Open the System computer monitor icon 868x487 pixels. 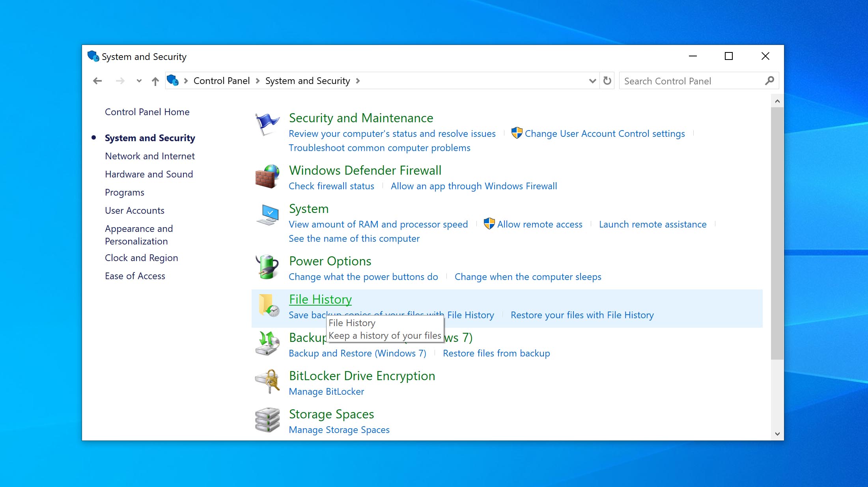(x=267, y=215)
